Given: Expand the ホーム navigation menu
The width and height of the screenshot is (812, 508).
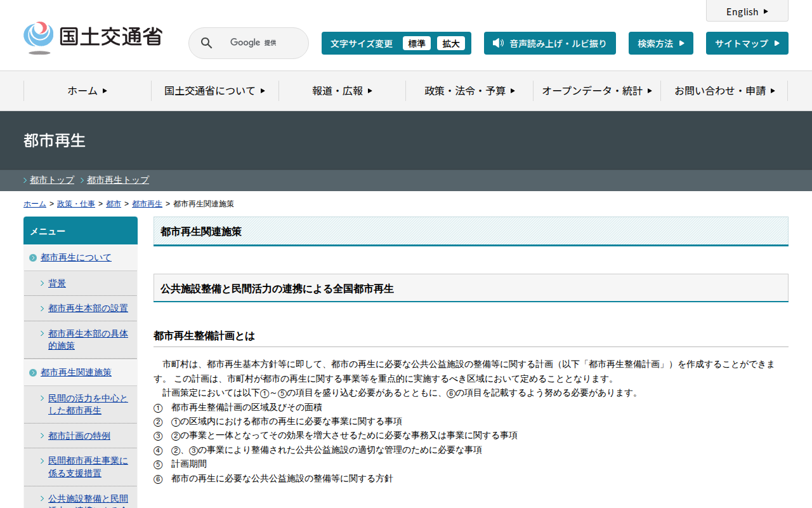Looking at the screenshot, I should click(88, 91).
